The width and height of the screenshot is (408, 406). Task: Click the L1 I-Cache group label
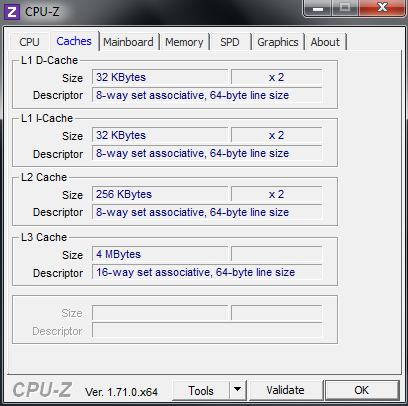[x=47, y=118]
